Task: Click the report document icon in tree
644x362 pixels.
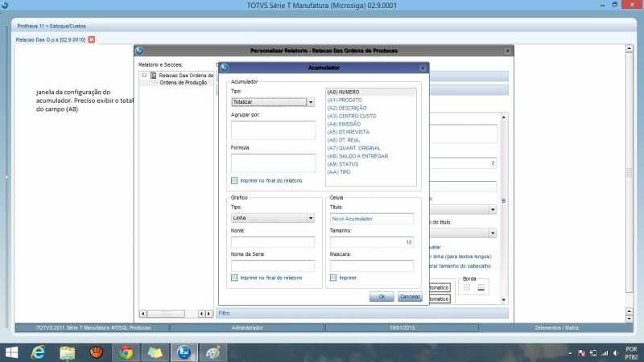Action: click(x=153, y=76)
